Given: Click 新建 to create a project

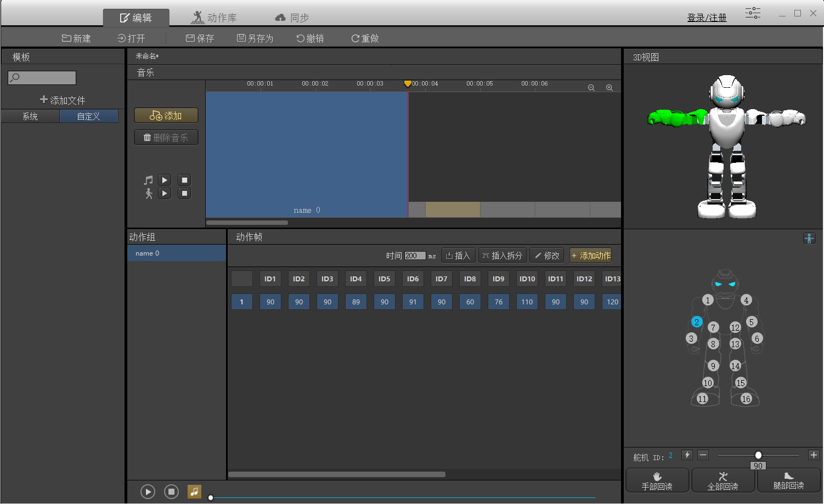Looking at the screenshot, I should 76,38.
